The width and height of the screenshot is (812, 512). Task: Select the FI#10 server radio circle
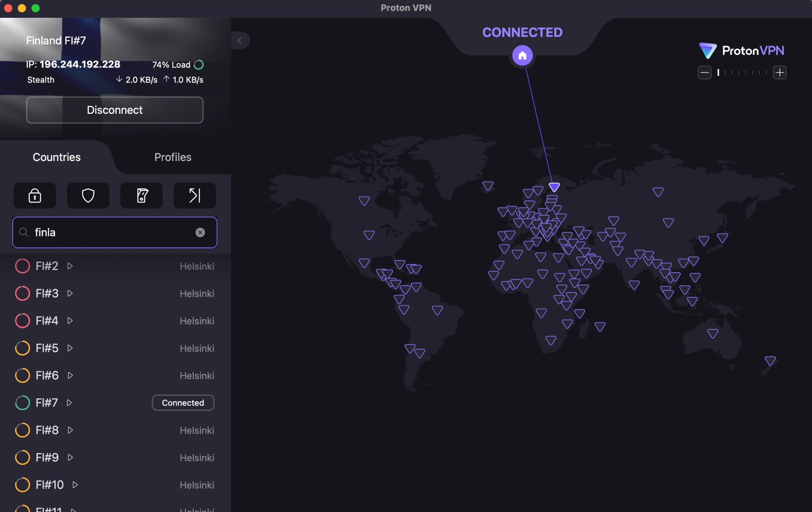(x=23, y=485)
